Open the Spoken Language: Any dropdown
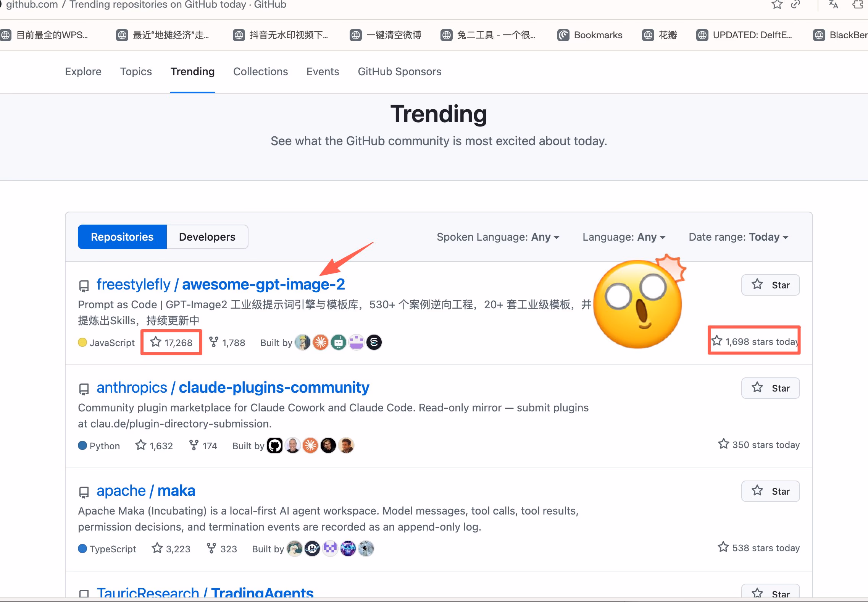The width and height of the screenshot is (868, 602). coord(498,237)
